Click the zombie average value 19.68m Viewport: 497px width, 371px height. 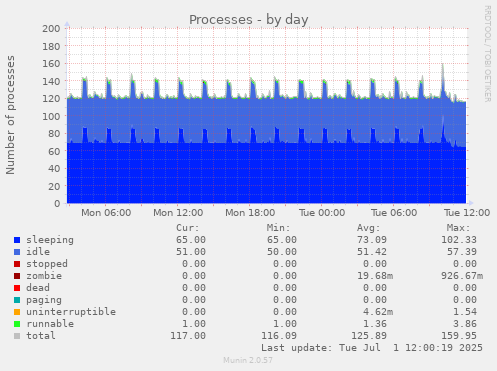point(375,276)
